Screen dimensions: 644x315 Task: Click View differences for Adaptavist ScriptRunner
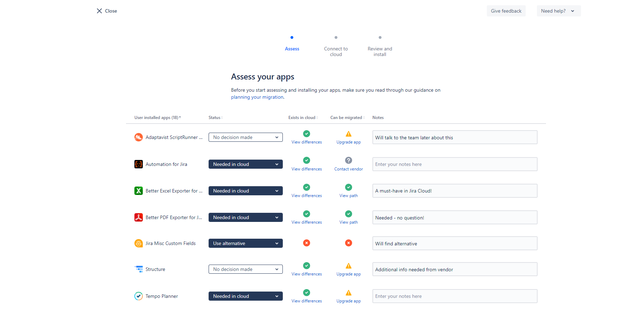pos(307,142)
